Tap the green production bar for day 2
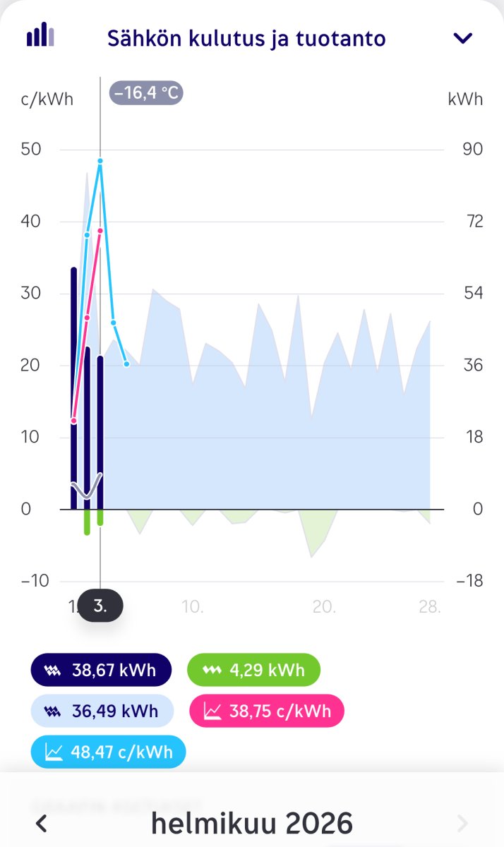The image size is (504, 847). 87,522
